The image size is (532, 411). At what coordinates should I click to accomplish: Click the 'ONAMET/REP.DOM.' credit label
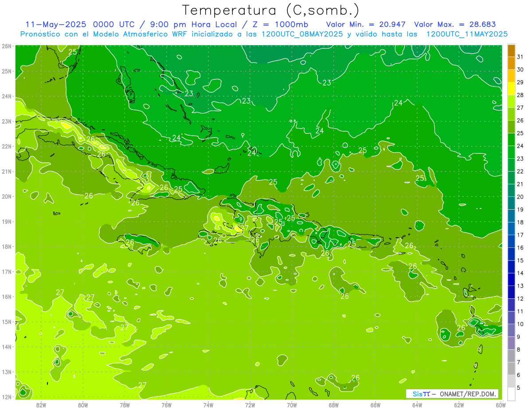[468, 394]
